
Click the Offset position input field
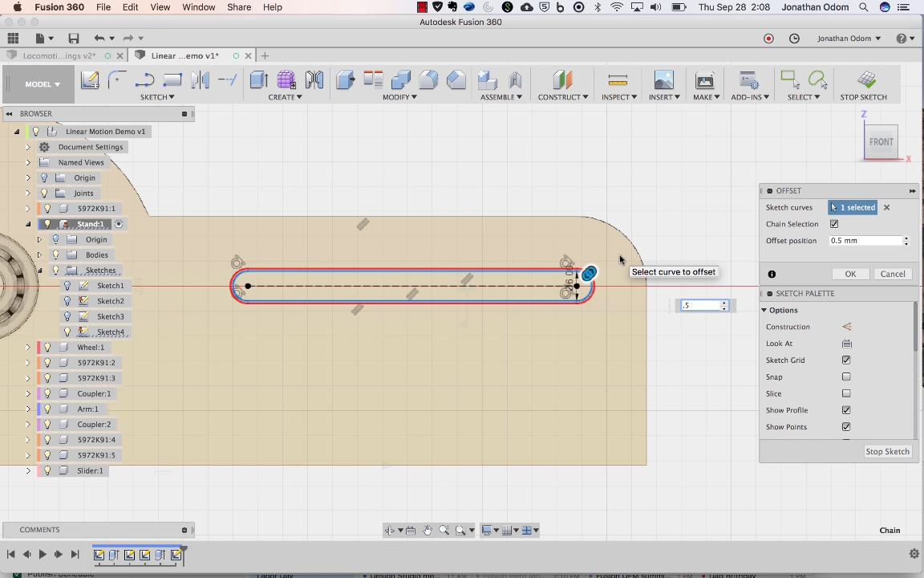[x=865, y=241]
